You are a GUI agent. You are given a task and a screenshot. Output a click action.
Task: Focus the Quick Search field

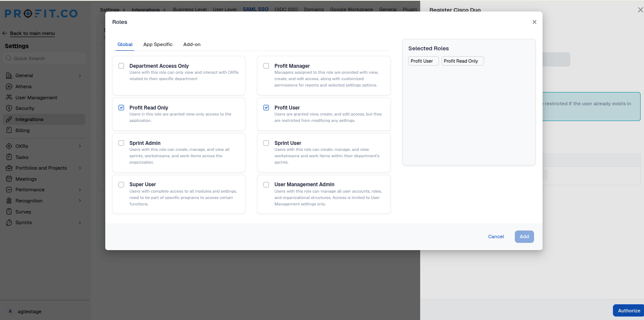(x=44, y=58)
